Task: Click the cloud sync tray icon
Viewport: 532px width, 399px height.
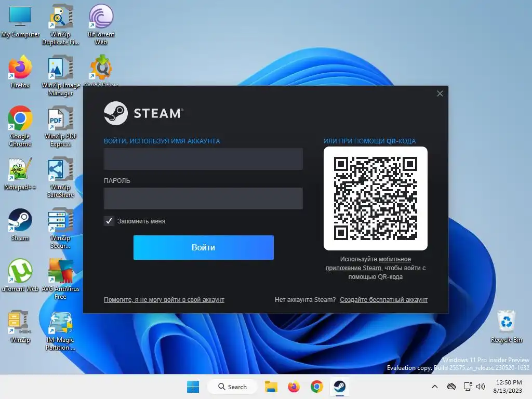Action: point(451,387)
